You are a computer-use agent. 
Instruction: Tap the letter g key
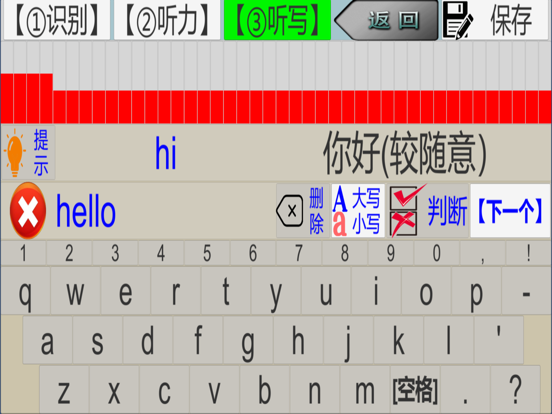(248, 340)
